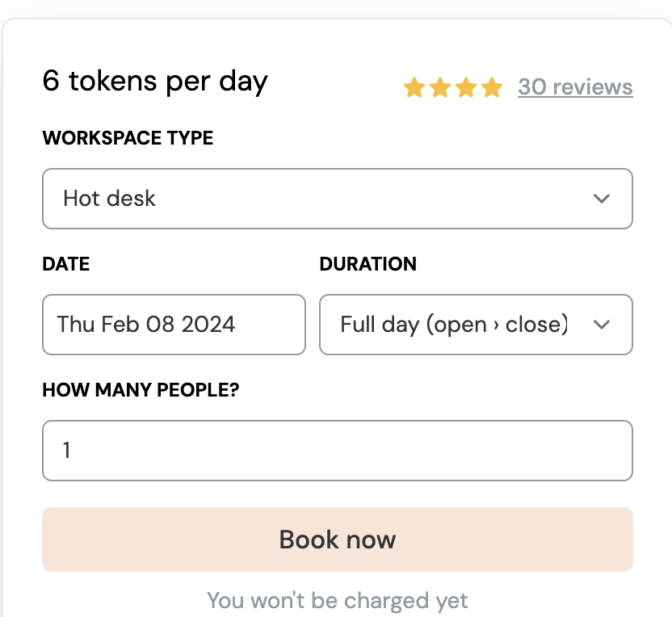This screenshot has height=617, width=672.
Task: Click the Full day (open › close) value text
Action: (x=454, y=325)
